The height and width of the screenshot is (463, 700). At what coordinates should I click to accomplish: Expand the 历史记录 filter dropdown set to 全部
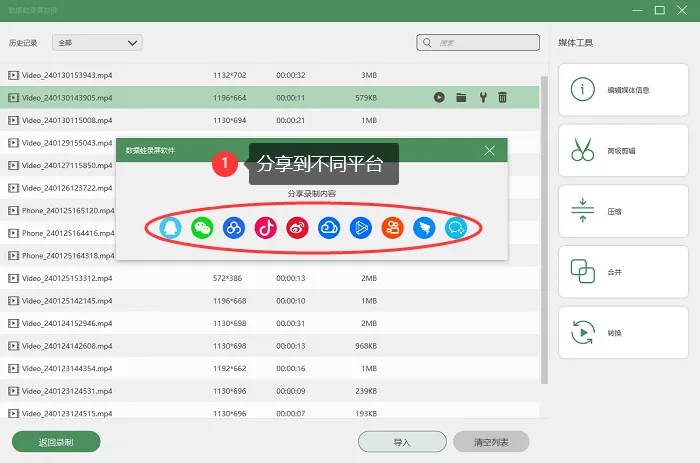pyautogui.click(x=97, y=42)
